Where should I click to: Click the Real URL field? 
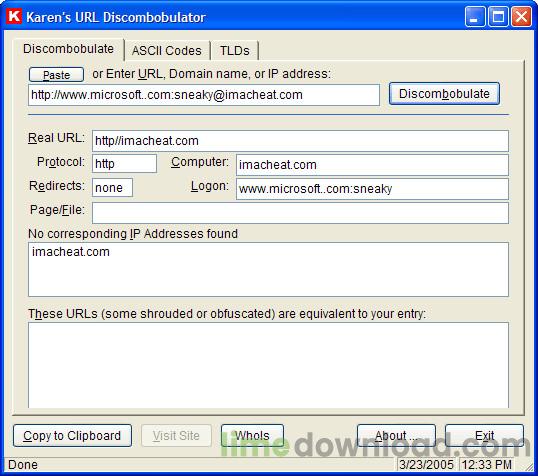click(x=300, y=141)
